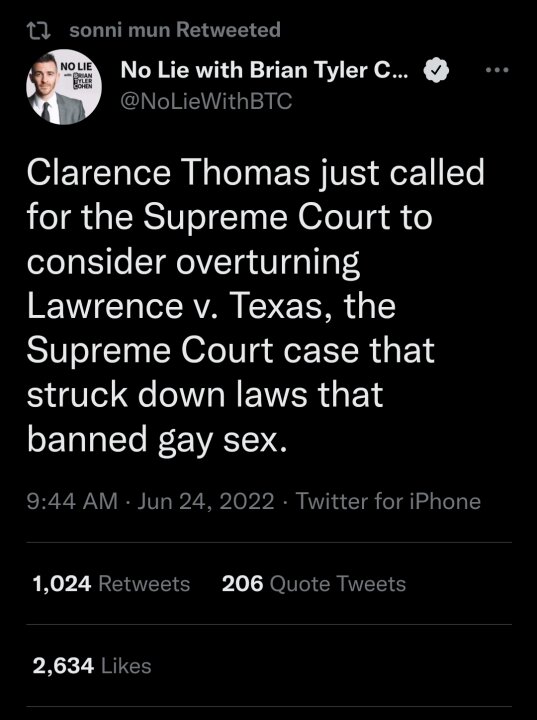View the 1,024 Retweets list
Viewport: 537px width, 720px height.
111,584
